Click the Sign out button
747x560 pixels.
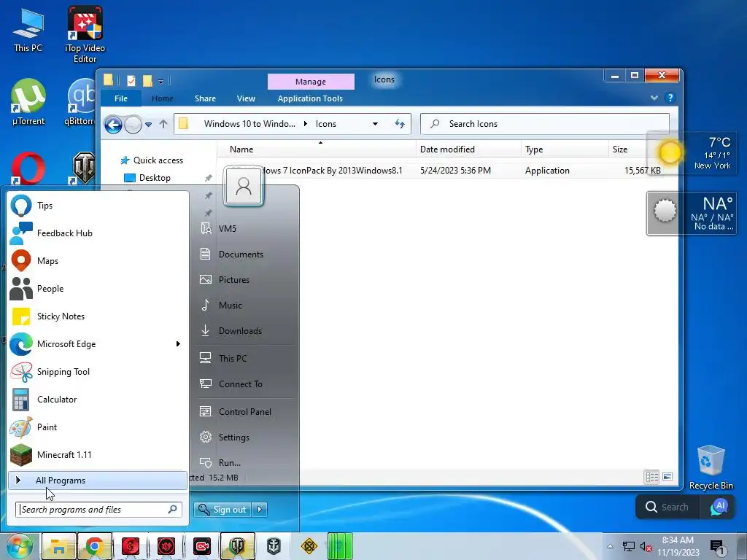pos(223,510)
